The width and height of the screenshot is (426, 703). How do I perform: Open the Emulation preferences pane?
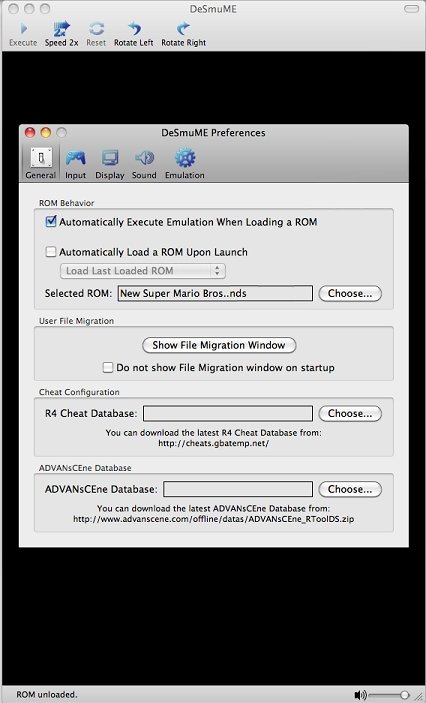(185, 164)
